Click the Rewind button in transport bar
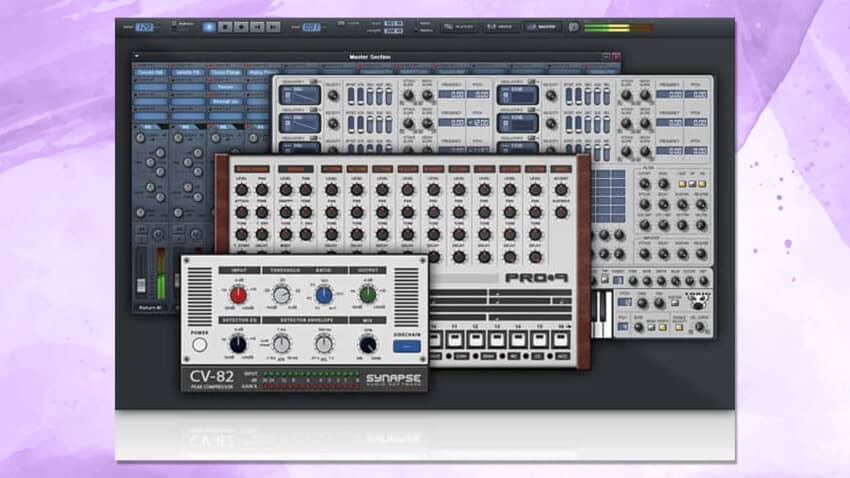 257,27
